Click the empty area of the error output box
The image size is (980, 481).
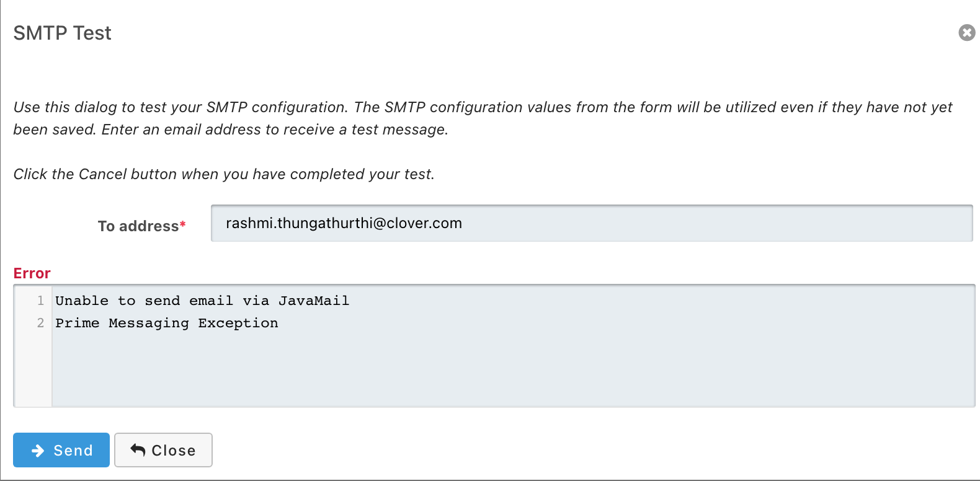[x=512, y=373]
